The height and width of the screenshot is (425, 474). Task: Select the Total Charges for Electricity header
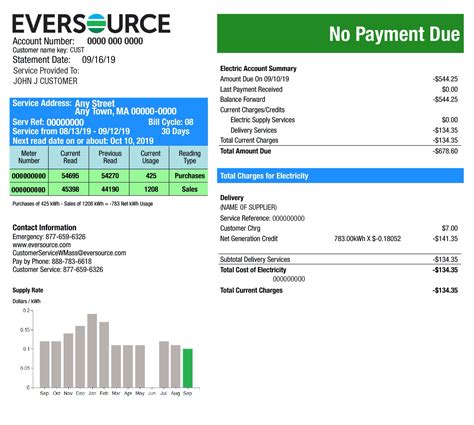tap(340, 176)
